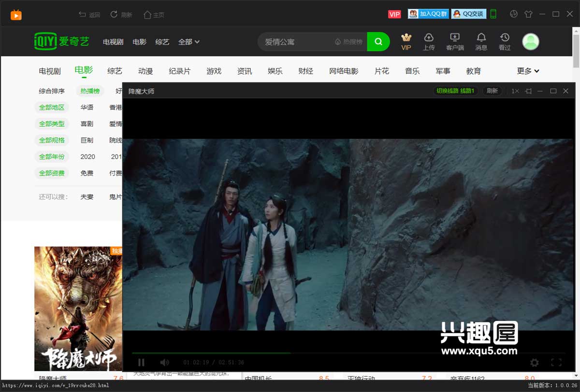Select 全部资费 pricing filter
580x392 pixels.
[52, 173]
